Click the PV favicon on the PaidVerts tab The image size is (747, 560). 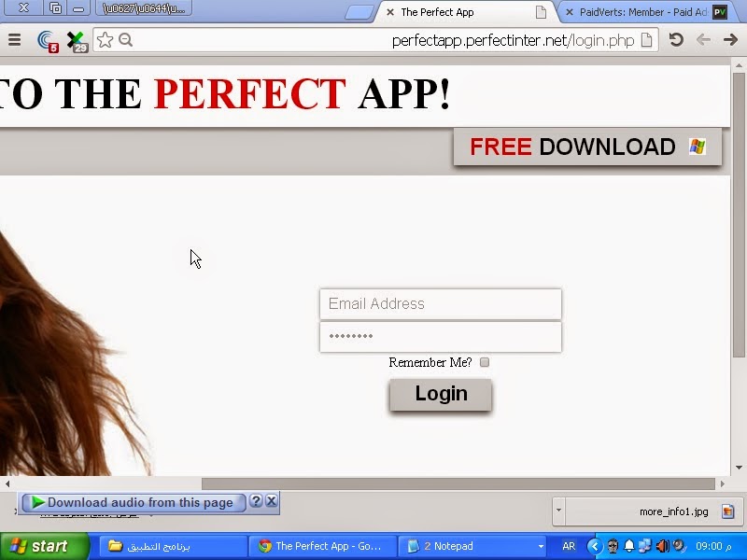click(x=720, y=12)
